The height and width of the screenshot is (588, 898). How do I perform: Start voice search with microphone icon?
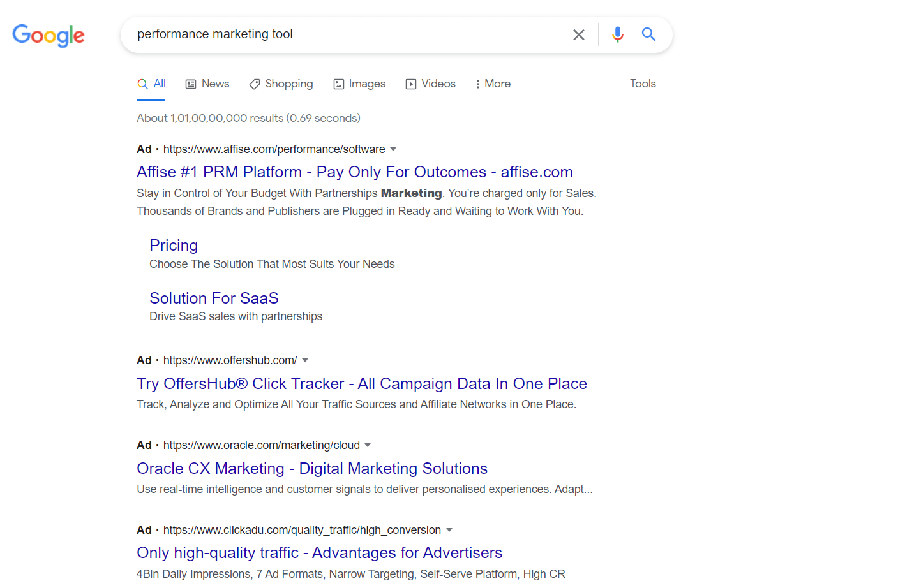pyautogui.click(x=617, y=34)
